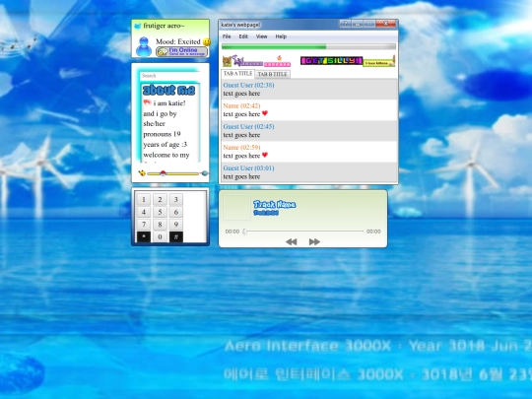This screenshot has height=399, width=532.
Task: Select the Guest User (03:01) message
Action: click(308, 172)
